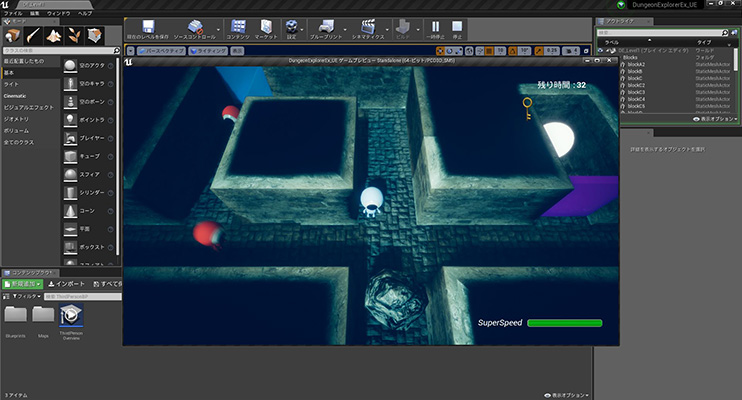Open the Marketplace (マーケット) icon
The width and height of the screenshot is (742, 400).
click(266, 27)
